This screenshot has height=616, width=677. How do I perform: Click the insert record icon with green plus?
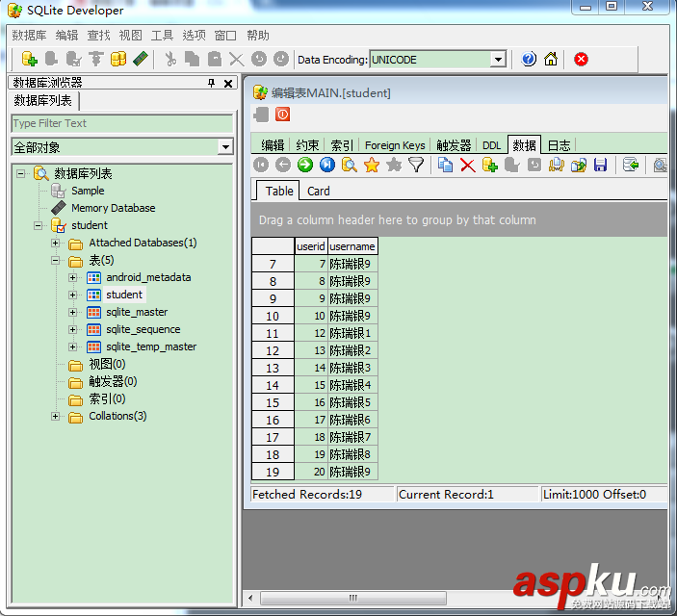[489, 165]
